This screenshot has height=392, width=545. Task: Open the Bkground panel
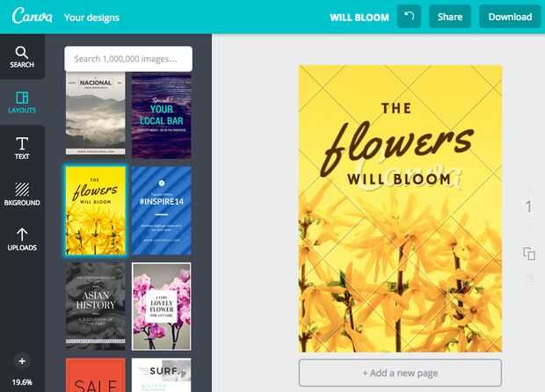pyautogui.click(x=22, y=194)
